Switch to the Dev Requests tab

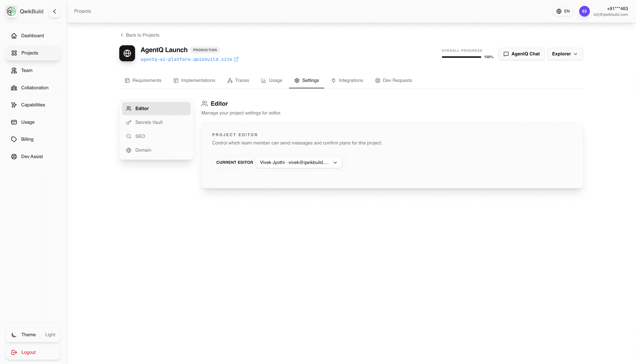tap(393, 80)
